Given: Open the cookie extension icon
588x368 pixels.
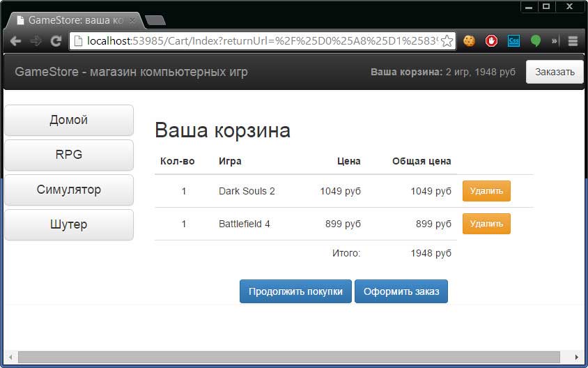Looking at the screenshot, I should tap(469, 41).
